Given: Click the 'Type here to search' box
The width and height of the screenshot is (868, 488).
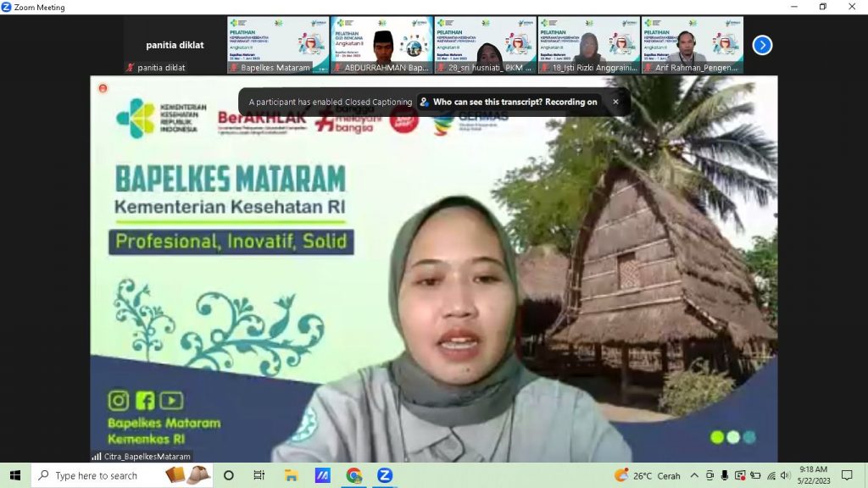Looking at the screenshot, I should pos(122,475).
